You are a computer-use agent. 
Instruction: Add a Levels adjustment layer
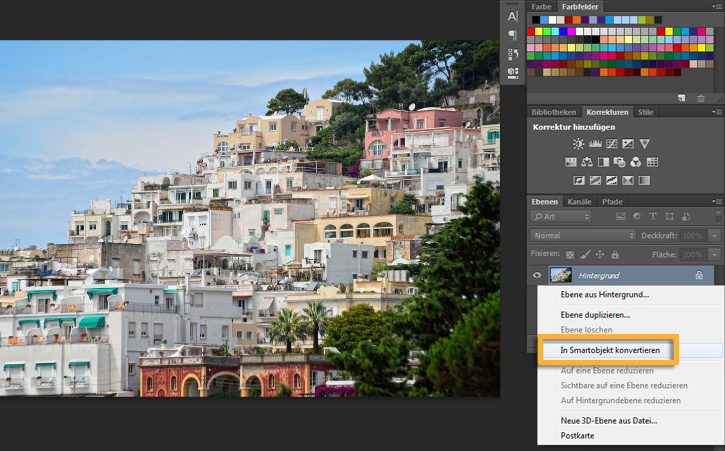pyautogui.click(x=595, y=144)
